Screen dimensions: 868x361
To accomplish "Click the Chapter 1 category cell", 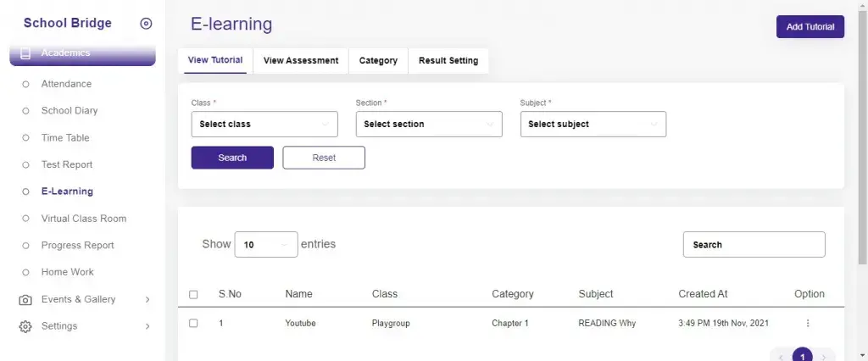I will coord(510,323).
